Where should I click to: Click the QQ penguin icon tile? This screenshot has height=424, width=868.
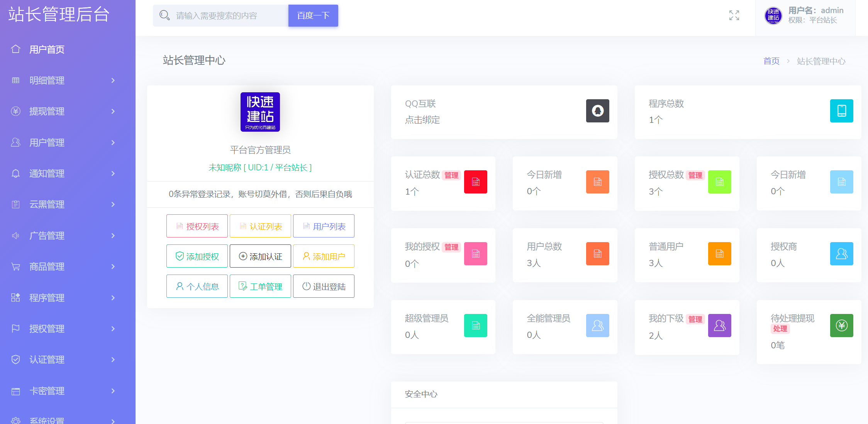tap(597, 111)
